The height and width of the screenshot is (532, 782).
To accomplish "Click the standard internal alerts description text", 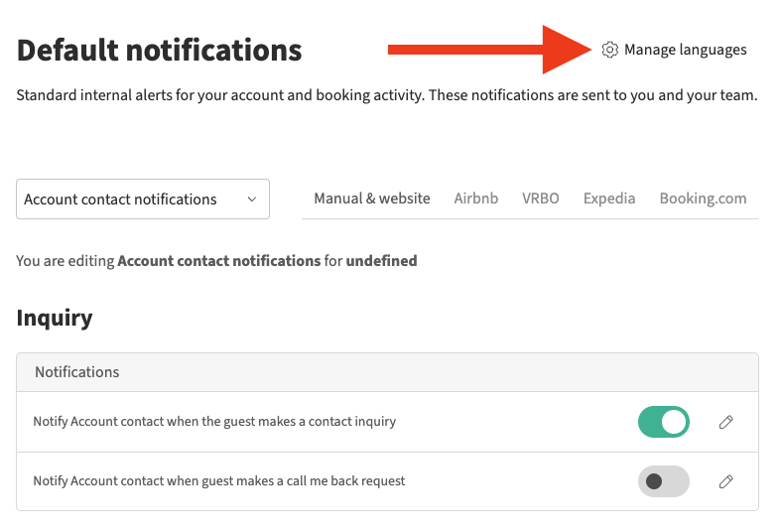I will (x=387, y=96).
